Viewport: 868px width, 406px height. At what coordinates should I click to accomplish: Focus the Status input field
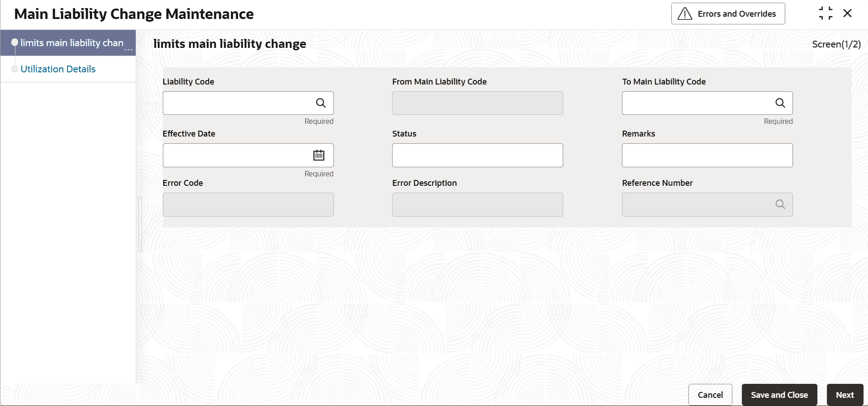(477, 156)
